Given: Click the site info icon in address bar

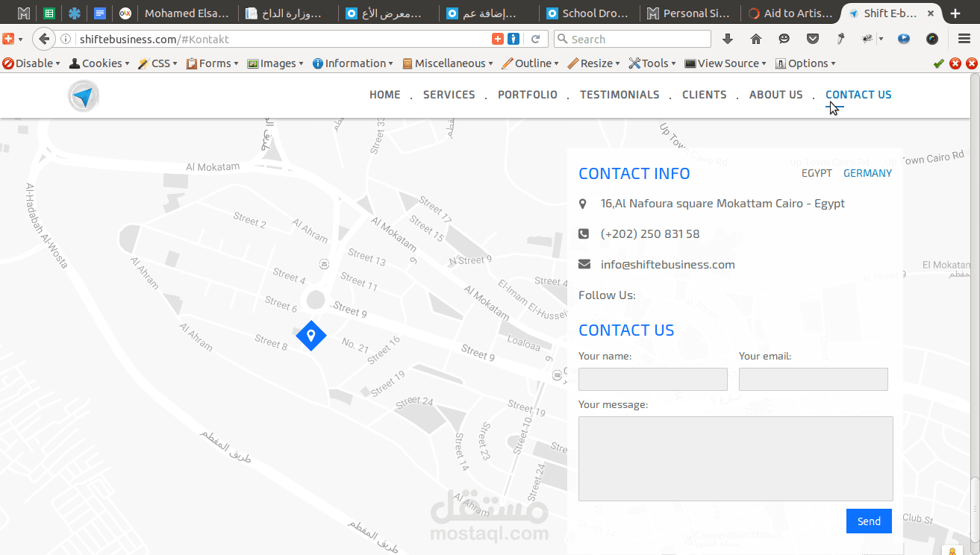Looking at the screenshot, I should (66, 39).
